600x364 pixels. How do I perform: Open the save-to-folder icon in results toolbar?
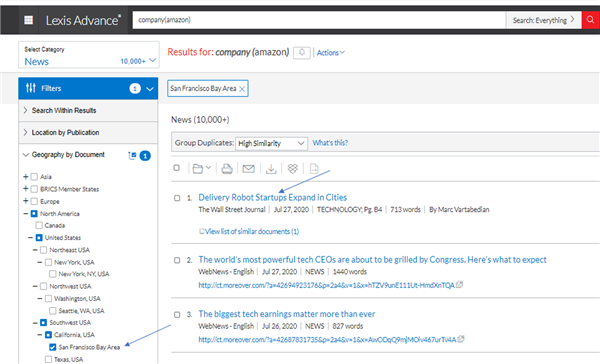pyautogui.click(x=197, y=168)
